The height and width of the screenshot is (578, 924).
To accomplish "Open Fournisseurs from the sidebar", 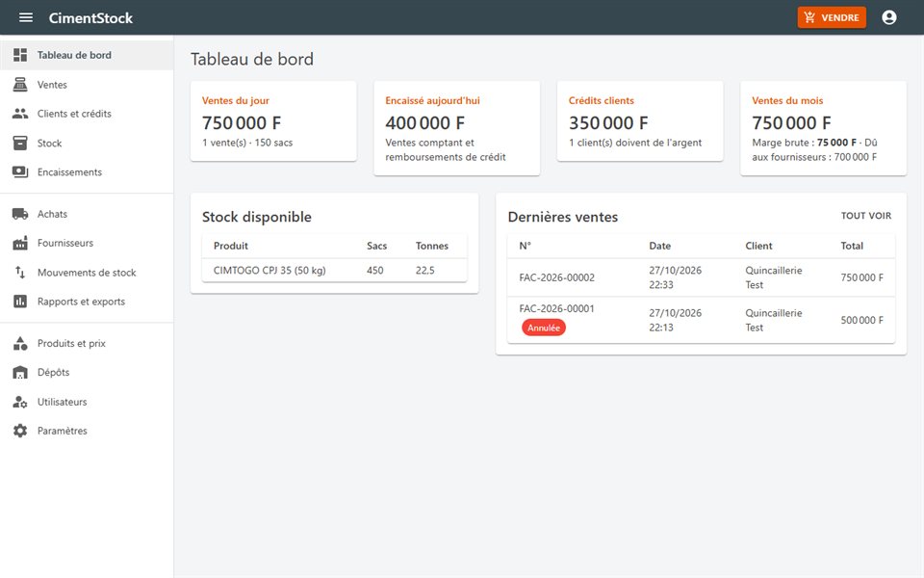I will 87,243.
